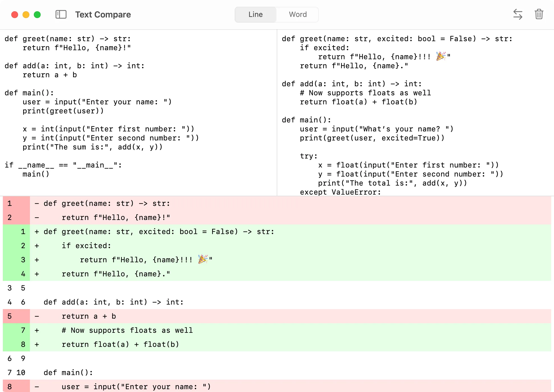Click the green full-screen traffic light

(37, 15)
